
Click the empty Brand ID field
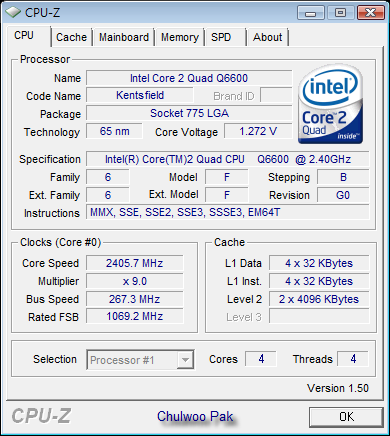[x=276, y=95]
